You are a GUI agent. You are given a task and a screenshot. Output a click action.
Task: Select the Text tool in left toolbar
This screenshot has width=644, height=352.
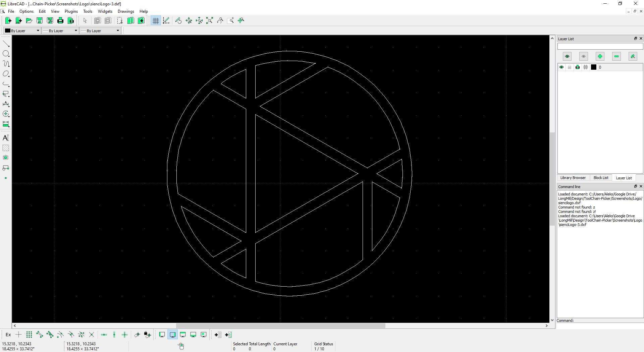[x=6, y=138]
